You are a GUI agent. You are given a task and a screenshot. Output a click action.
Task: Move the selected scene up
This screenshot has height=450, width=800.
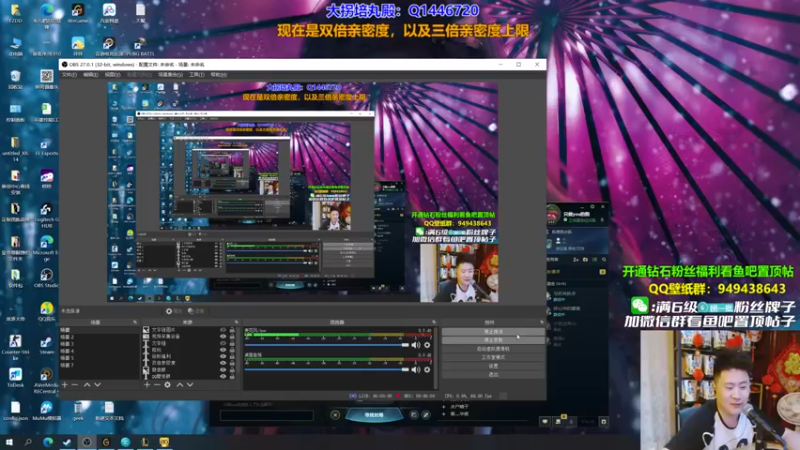87,385
